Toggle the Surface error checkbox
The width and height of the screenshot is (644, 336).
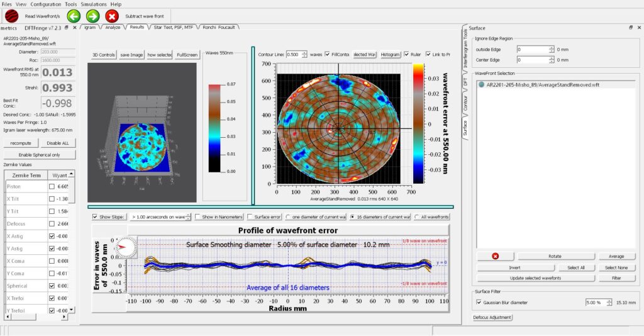tap(250, 217)
